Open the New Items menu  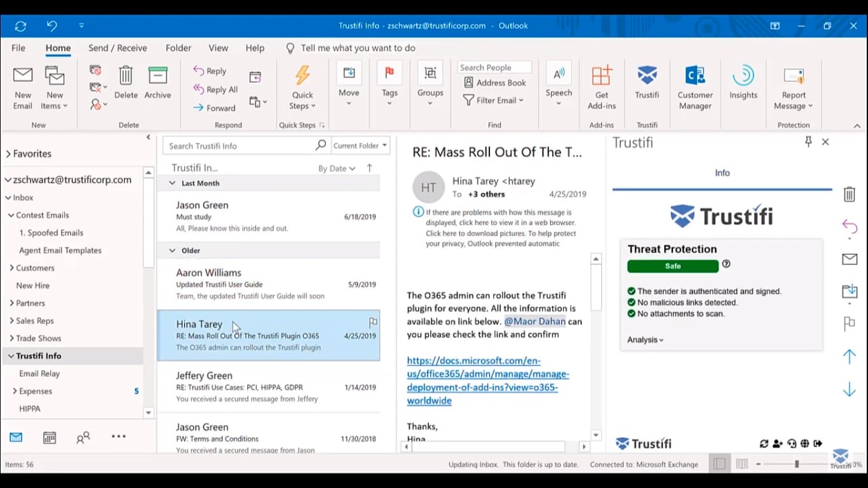point(55,88)
